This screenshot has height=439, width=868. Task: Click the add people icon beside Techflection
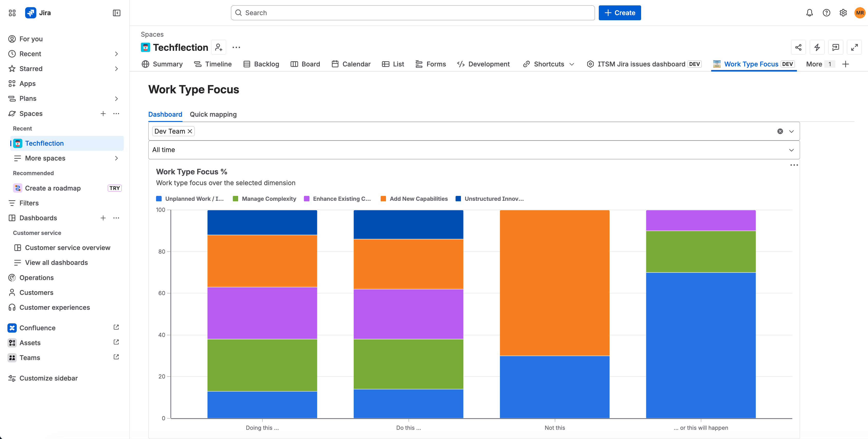(219, 47)
